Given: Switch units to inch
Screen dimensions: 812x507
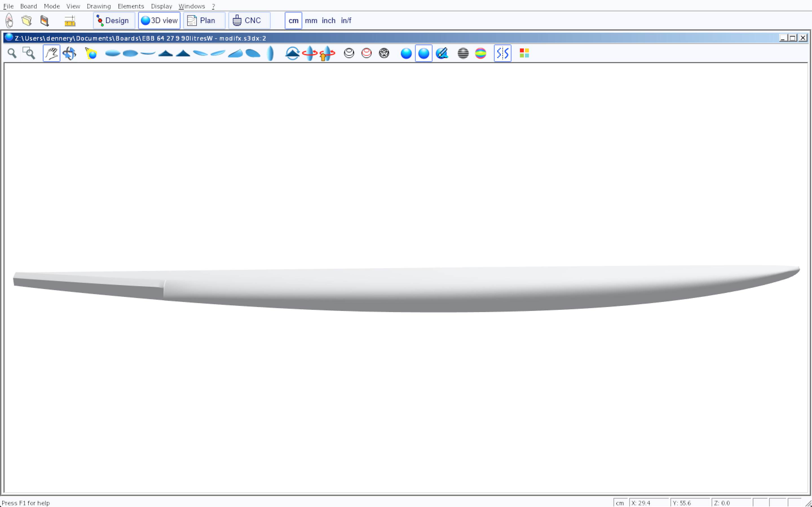Looking at the screenshot, I should point(328,21).
